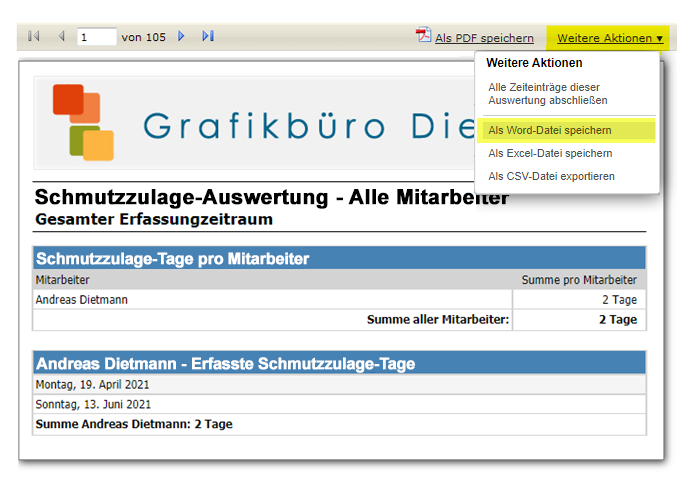Go to the previous report page
This screenshot has width=677, height=497.
pos(62,36)
